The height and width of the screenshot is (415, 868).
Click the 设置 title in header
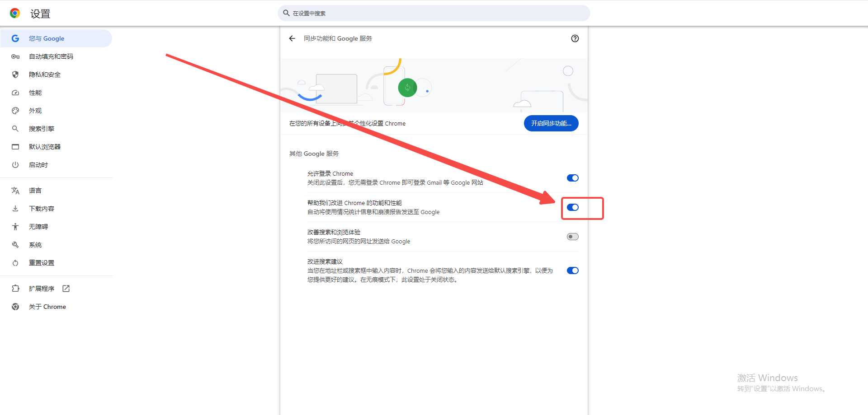[40, 14]
